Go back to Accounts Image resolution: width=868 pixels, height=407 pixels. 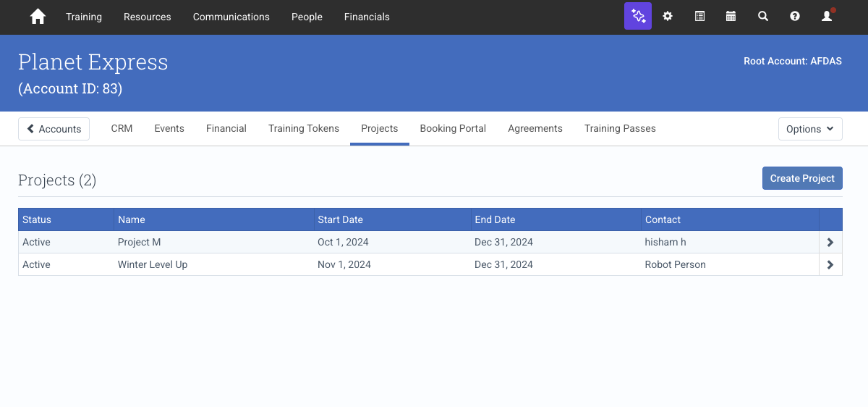(54, 129)
